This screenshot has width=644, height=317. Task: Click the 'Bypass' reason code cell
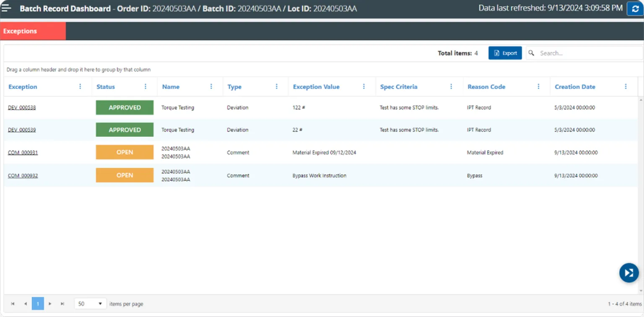pyautogui.click(x=475, y=176)
